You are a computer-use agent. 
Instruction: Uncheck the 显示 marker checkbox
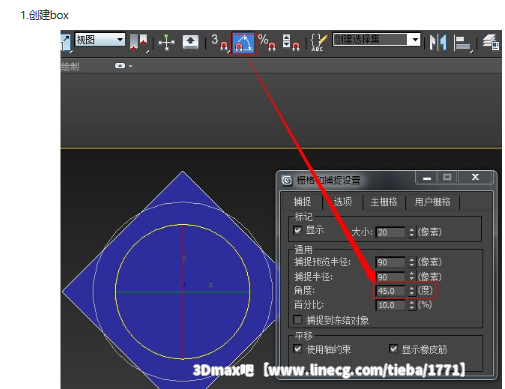point(297,230)
